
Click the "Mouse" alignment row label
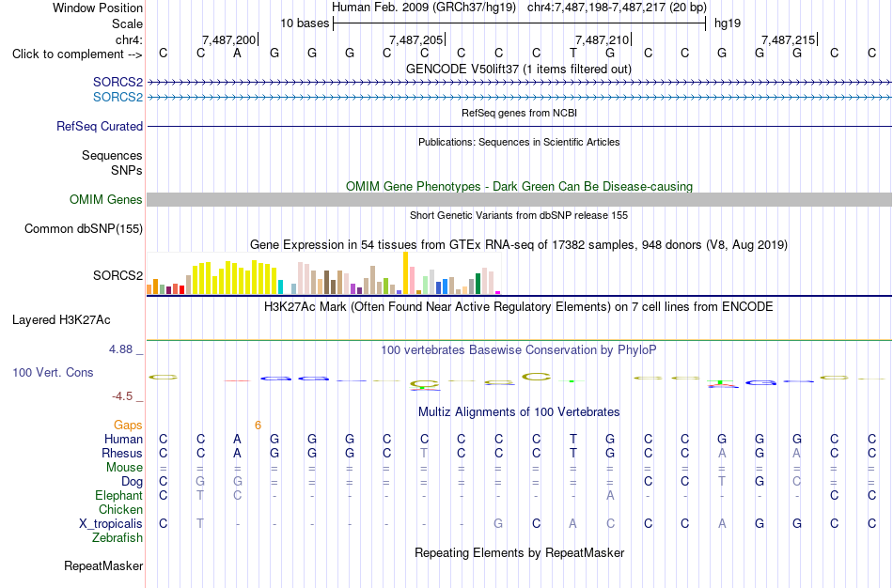click(x=124, y=468)
